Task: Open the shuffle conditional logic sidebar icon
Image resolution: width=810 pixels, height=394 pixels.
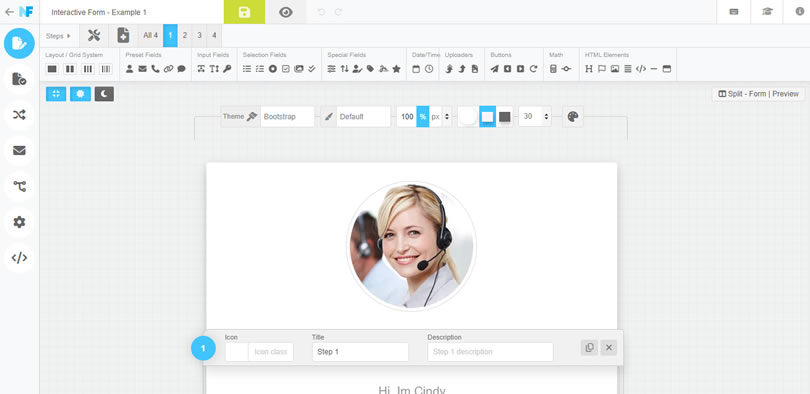Action: pyautogui.click(x=19, y=115)
